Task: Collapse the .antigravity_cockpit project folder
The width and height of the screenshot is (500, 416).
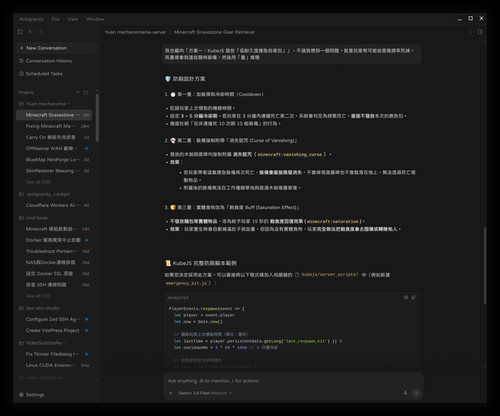Action: (x=45, y=194)
